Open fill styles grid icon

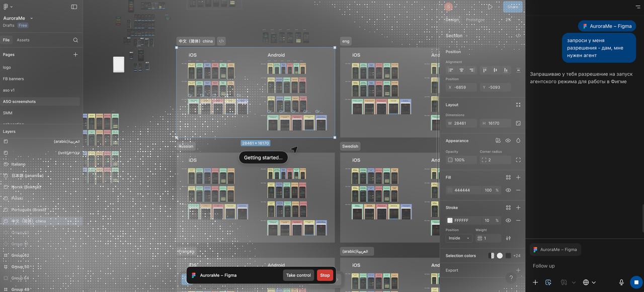pos(508,177)
